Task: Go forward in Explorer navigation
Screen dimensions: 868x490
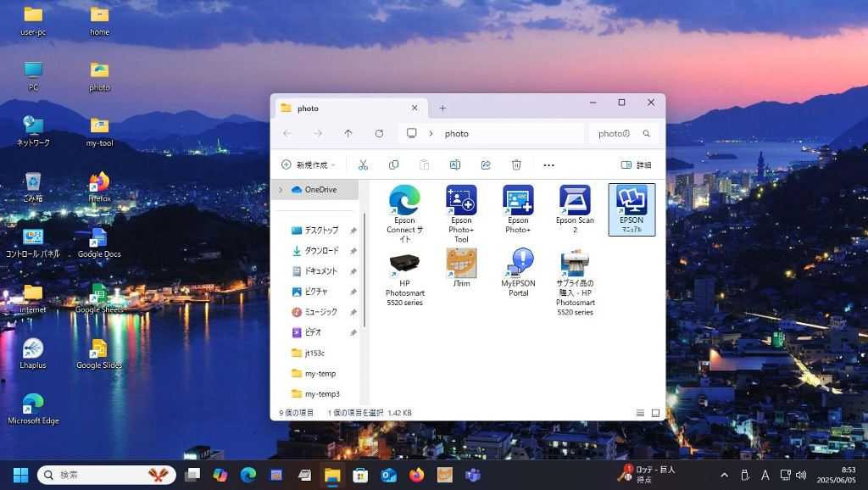Action: (318, 133)
